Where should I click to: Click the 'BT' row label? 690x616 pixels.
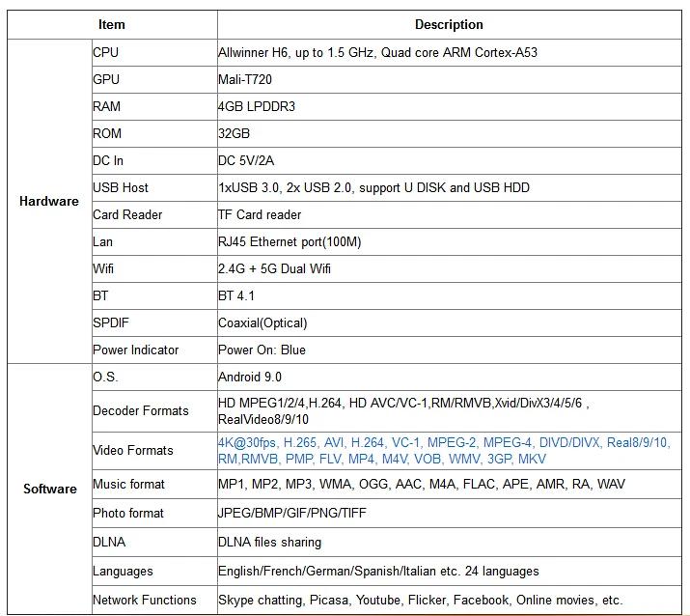(100, 295)
